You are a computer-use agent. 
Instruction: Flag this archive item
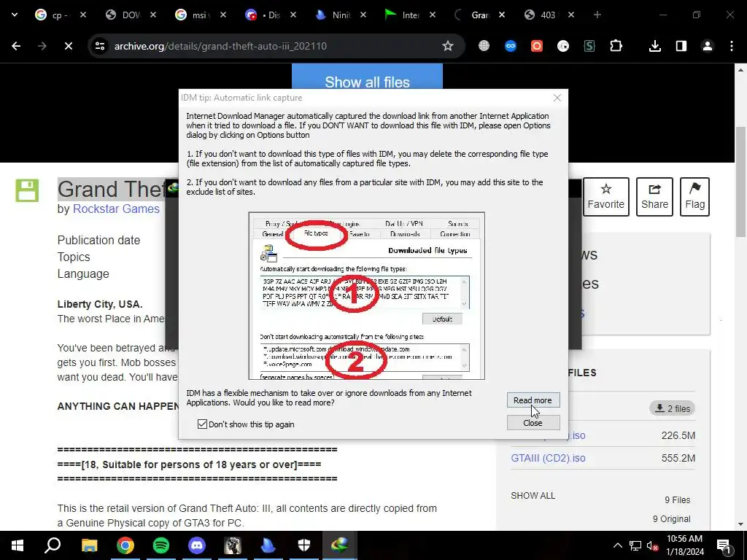(694, 197)
